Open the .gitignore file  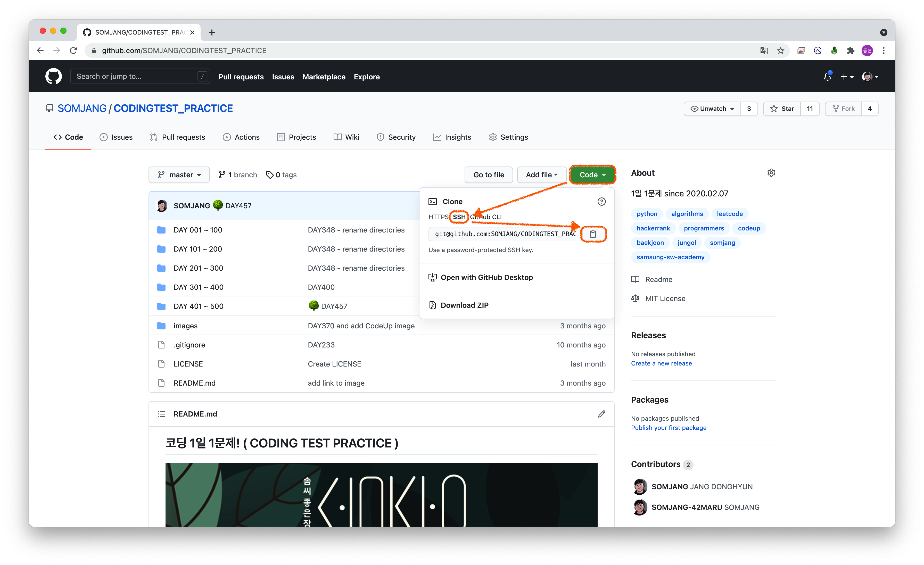pos(189,345)
